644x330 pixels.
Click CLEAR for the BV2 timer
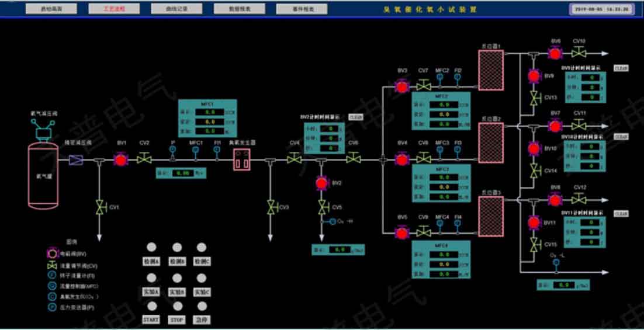pos(355,117)
